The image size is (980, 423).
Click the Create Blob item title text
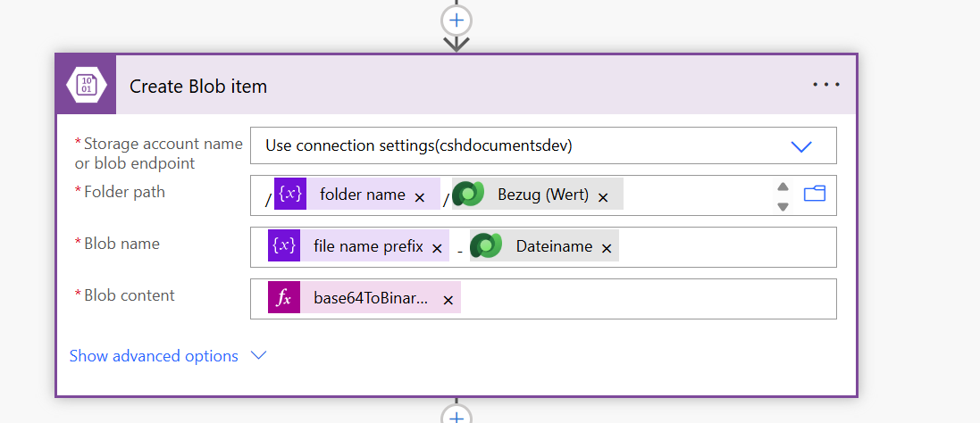pos(198,87)
